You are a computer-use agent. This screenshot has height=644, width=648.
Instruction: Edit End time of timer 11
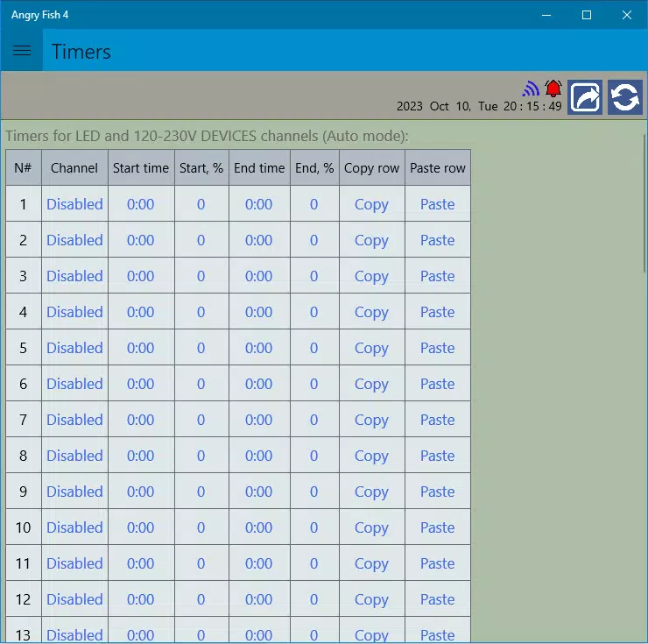(258, 563)
